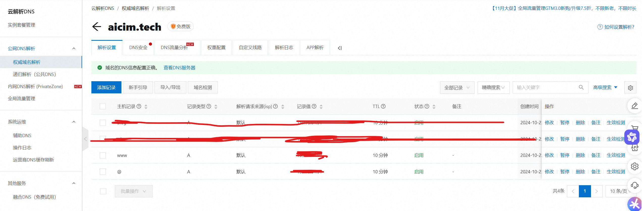This screenshot has width=644, height=211.
Task: Click the 导入/导出 button
Action: [x=170, y=87]
